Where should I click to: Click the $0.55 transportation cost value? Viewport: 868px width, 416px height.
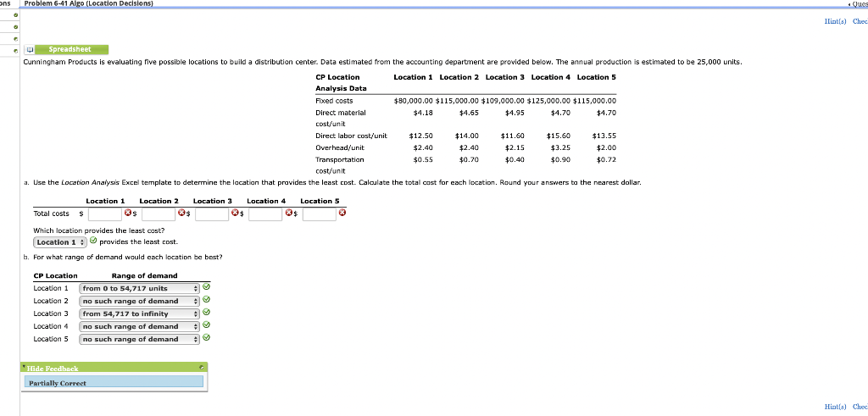coord(424,159)
